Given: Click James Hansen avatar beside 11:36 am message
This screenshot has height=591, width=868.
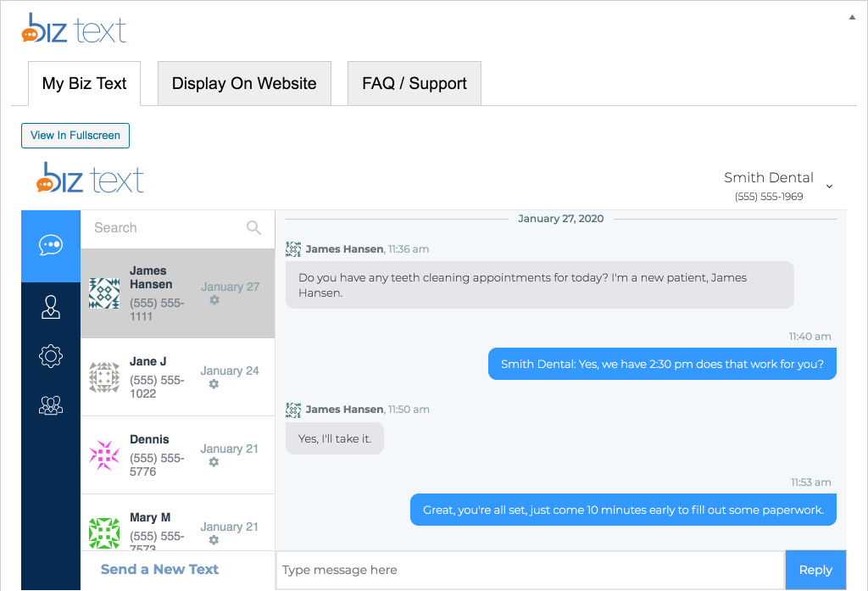Looking at the screenshot, I should (292, 249).
